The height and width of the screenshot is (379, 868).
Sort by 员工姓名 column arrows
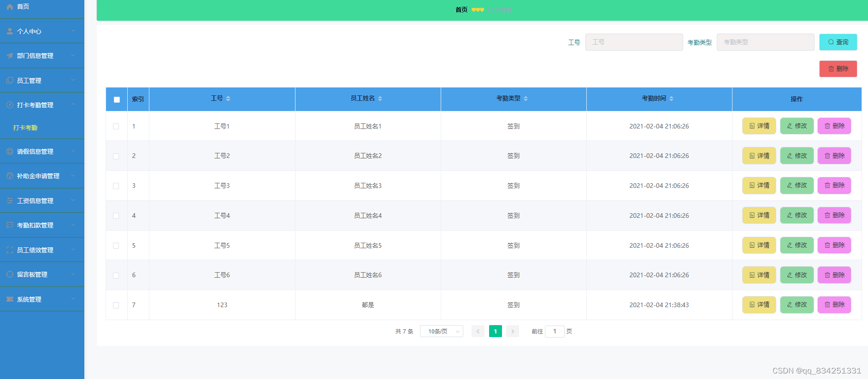click(380, 99)
